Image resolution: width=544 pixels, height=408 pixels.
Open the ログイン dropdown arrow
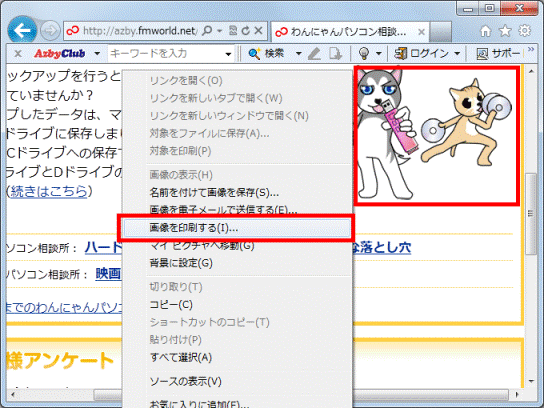(457, 54)
